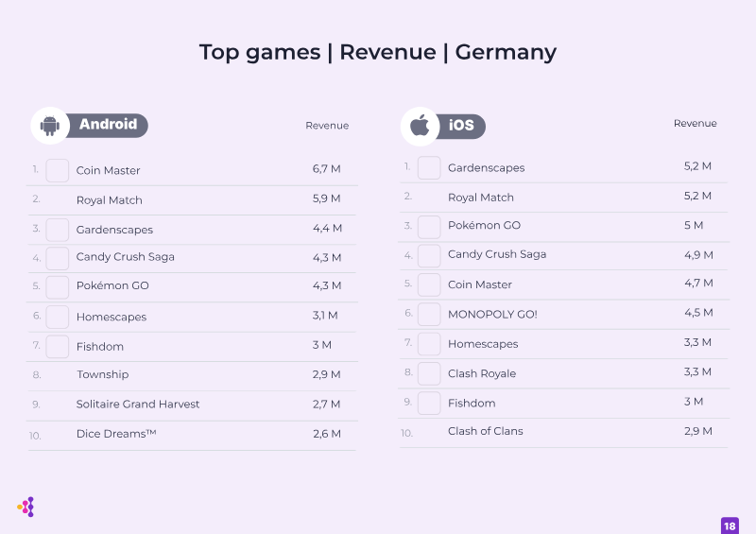The image size is (756, 534).
Task: Click the icon box next to Clash Royale
Action: pos(429,374)
